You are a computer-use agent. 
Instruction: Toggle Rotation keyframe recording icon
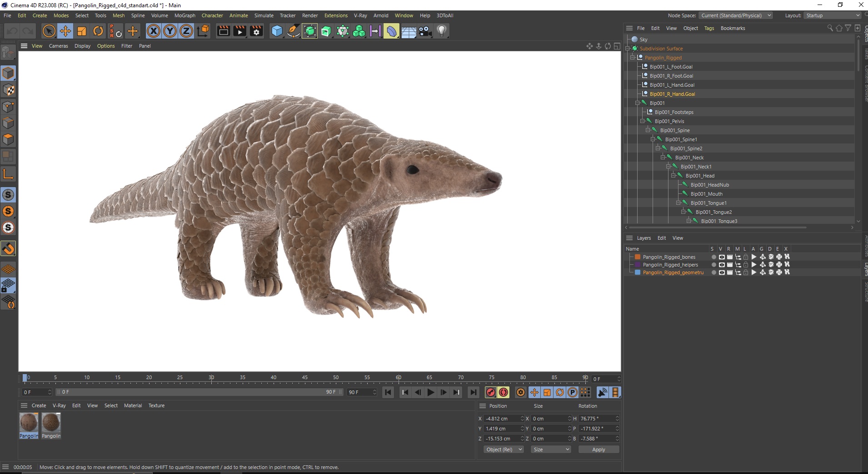[x=560, y=392]
